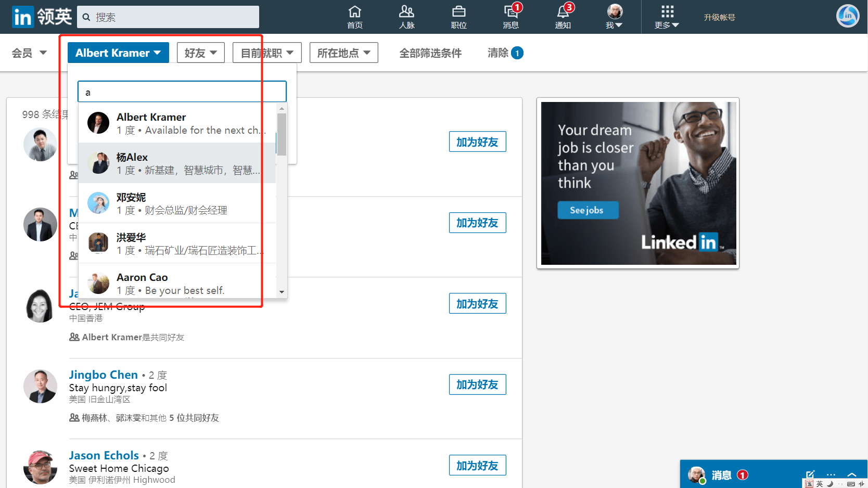
Task: Click 升级帐号 in the top bar
Action: [719, 17]
